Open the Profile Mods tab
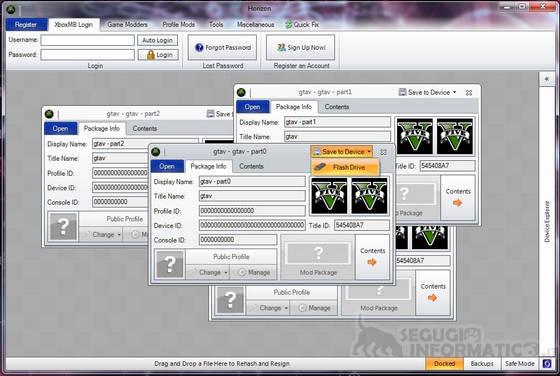 179,25
